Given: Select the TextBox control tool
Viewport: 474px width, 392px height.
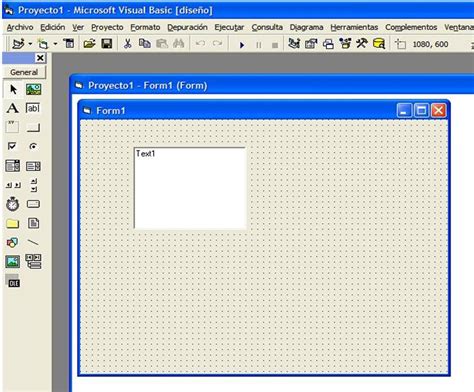Looking at the screenshot, I should tap(33, 108).
